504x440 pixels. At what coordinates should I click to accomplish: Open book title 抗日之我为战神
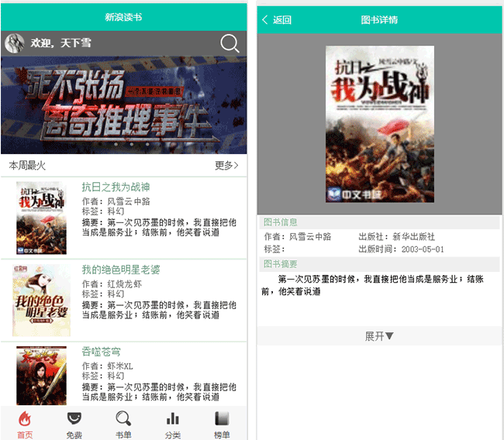[x=116, y=187]
